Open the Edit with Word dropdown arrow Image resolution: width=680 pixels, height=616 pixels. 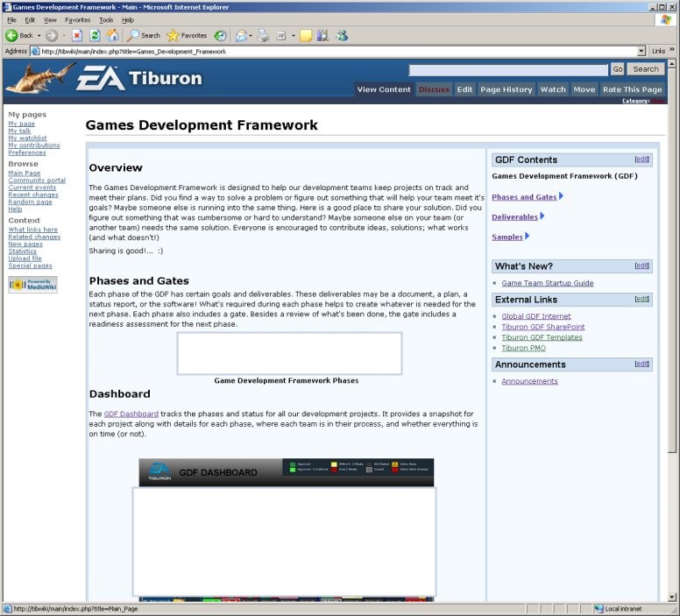(294, 36)
